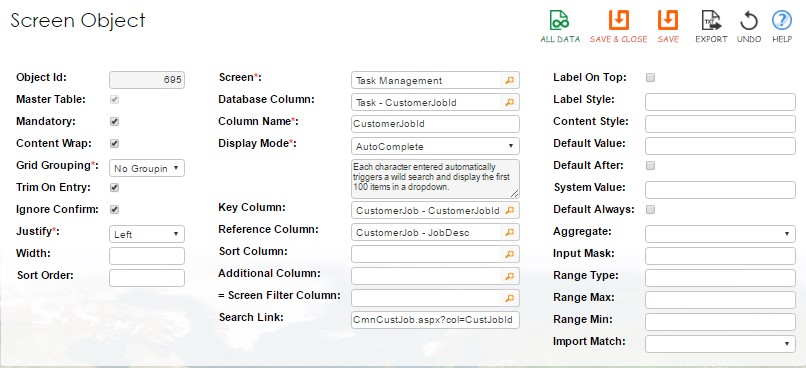Disable Trim On Entry checkbox
The image size is (806, 368).
115,188
